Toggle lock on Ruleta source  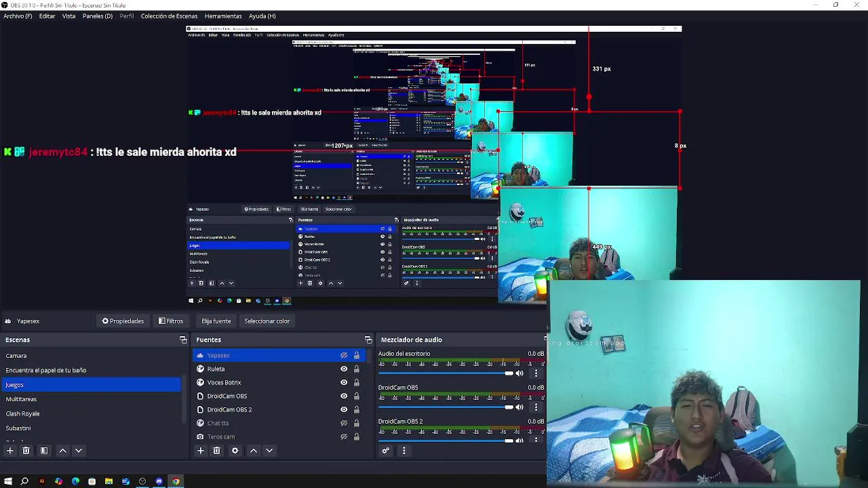point(357,369)
